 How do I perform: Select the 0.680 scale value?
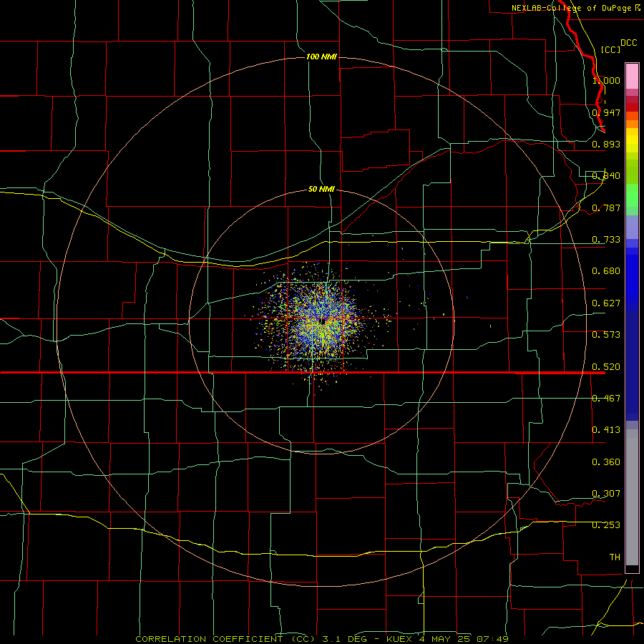(606, 271)
